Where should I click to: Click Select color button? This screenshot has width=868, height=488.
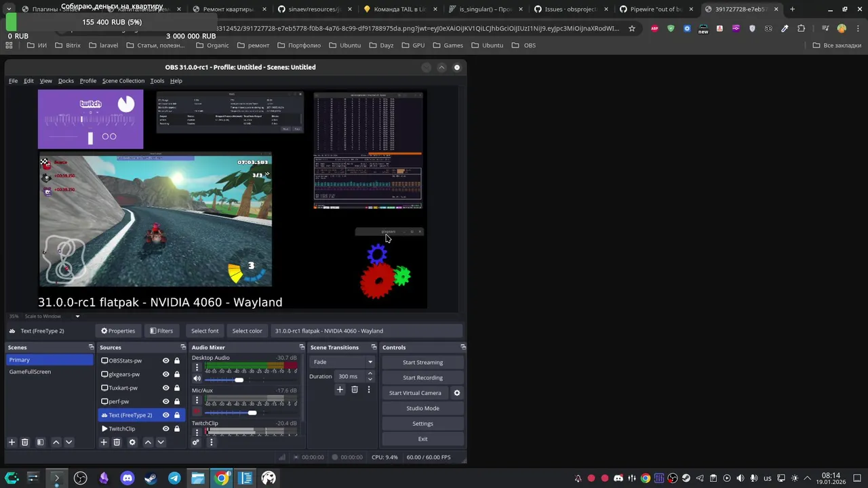point(247,331)
